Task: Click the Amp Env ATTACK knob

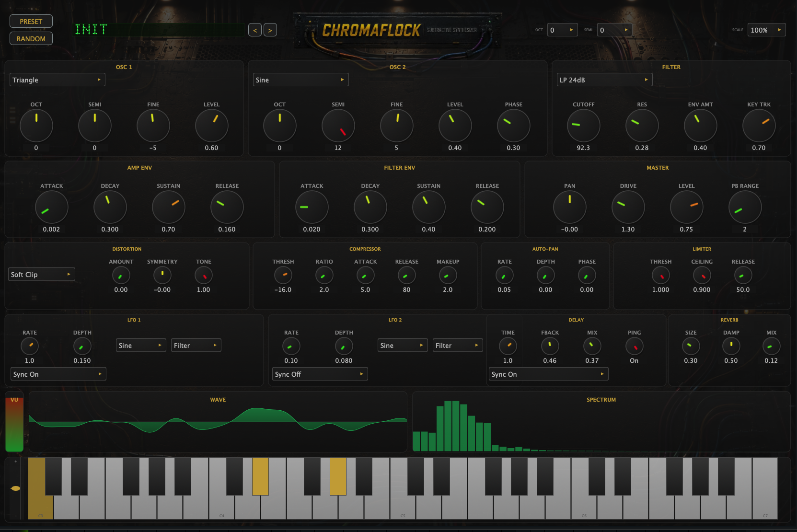Action: (52, 207)
